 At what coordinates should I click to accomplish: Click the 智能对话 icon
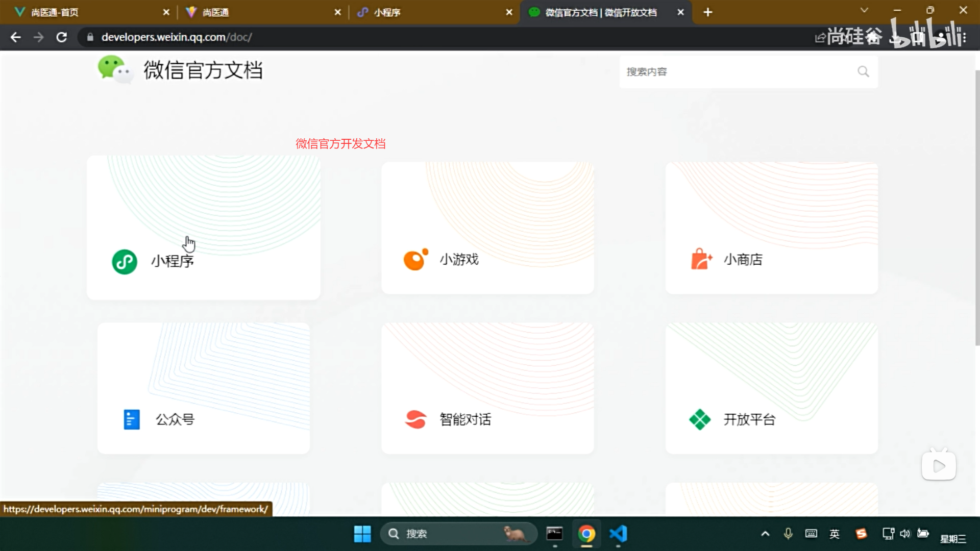coord(415,419)
